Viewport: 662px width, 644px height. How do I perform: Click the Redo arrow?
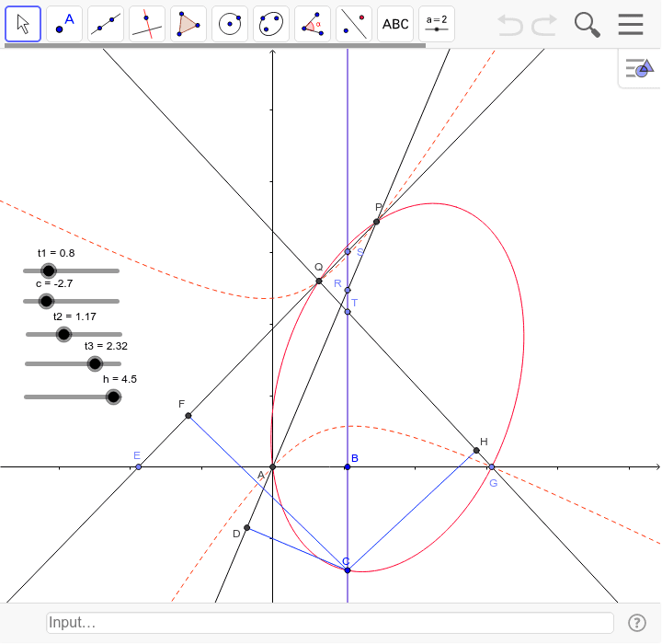tap(544, 25)
